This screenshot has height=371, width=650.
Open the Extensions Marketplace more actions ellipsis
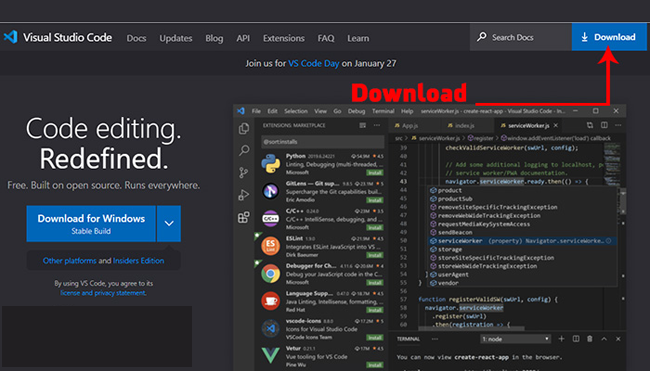point(376,125)
